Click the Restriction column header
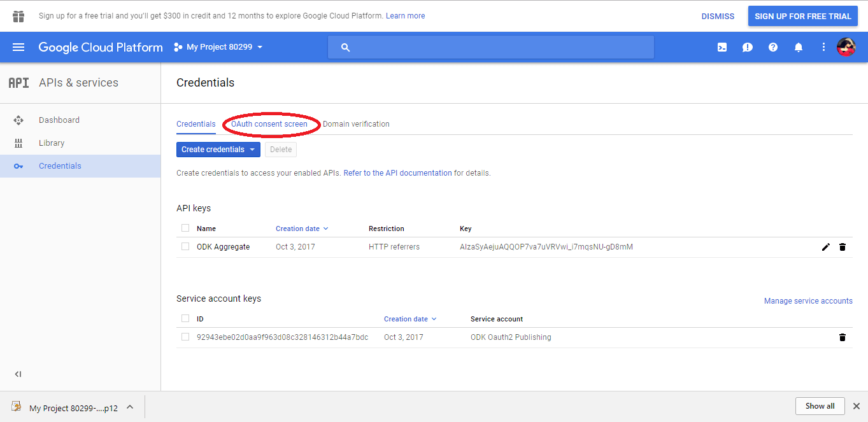 pos(387,229)
